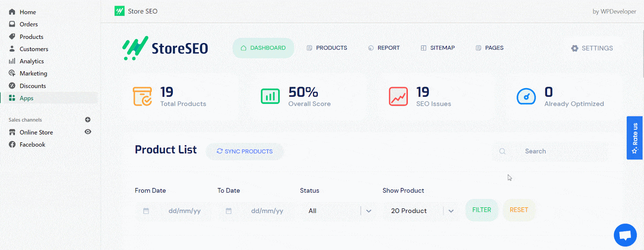Screen dimensions: 644x250
Task: Open the Sitemap tab
Action: [x=438, y=48]
